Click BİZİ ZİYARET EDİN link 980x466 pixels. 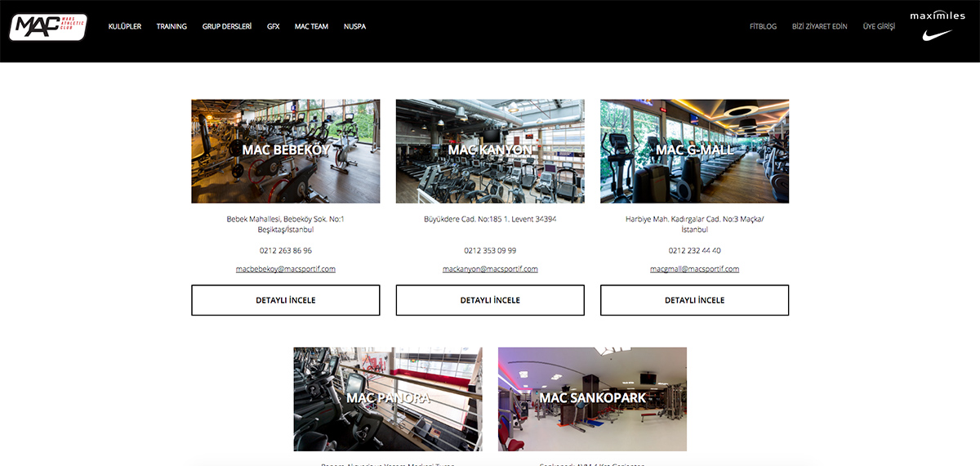(x=820, y=27)
